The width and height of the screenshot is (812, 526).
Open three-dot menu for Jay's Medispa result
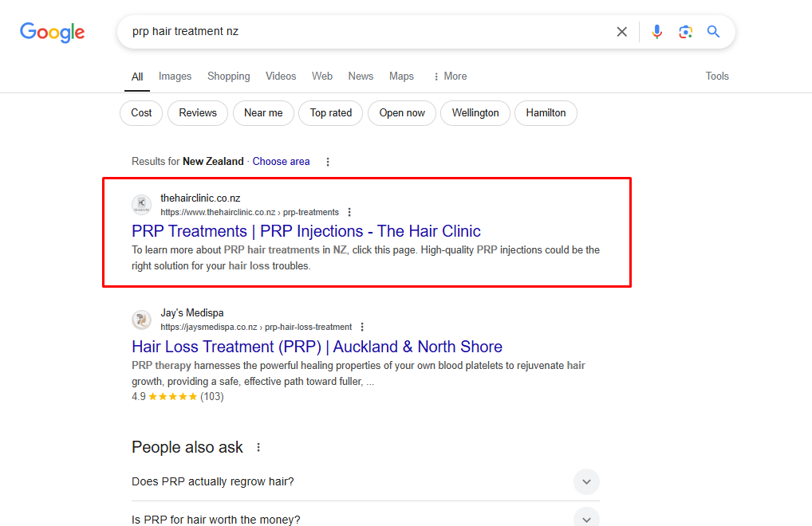click(x=362, y=327)
